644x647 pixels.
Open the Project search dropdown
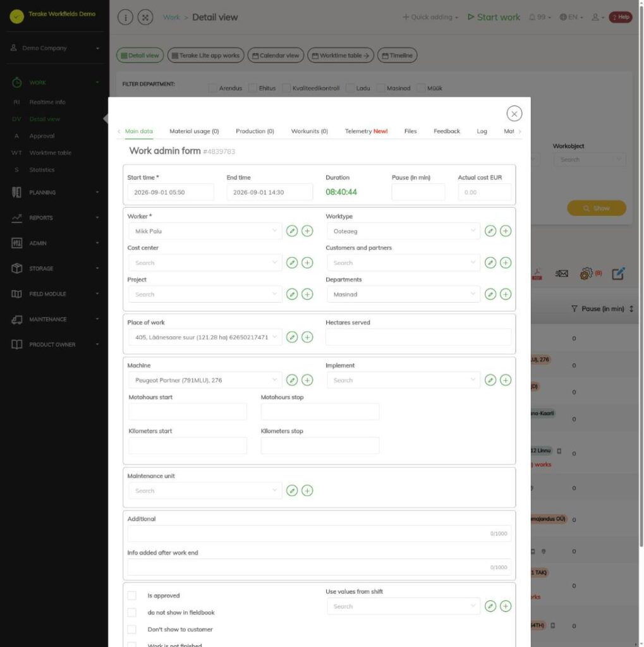(205, 294)
